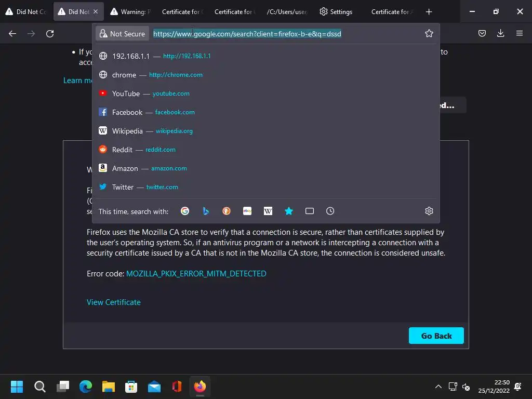Launch Microsoft Edge from the taskbar
This screenshot has width=532, height=399.
[86, 387]
